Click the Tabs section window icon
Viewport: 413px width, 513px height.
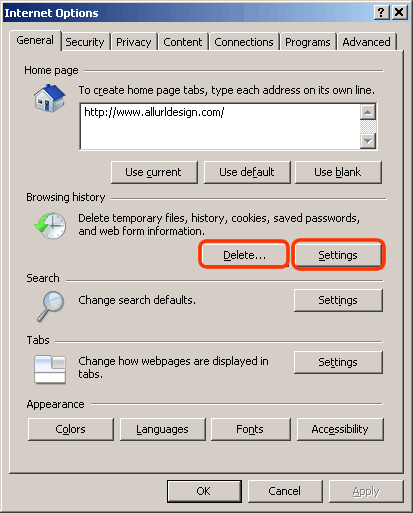tap(50, 369)
